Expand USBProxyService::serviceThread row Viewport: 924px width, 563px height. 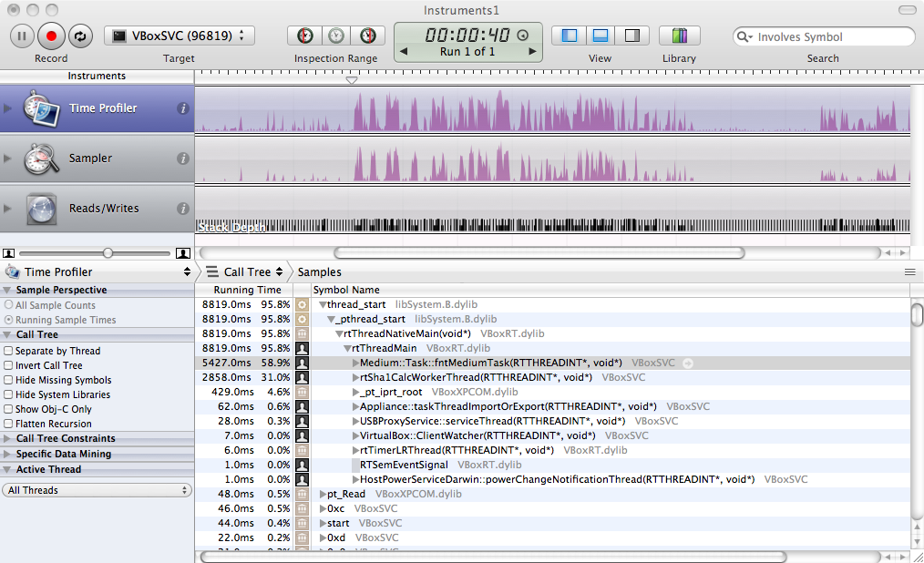pyautogui.click(x=356, y=422)
